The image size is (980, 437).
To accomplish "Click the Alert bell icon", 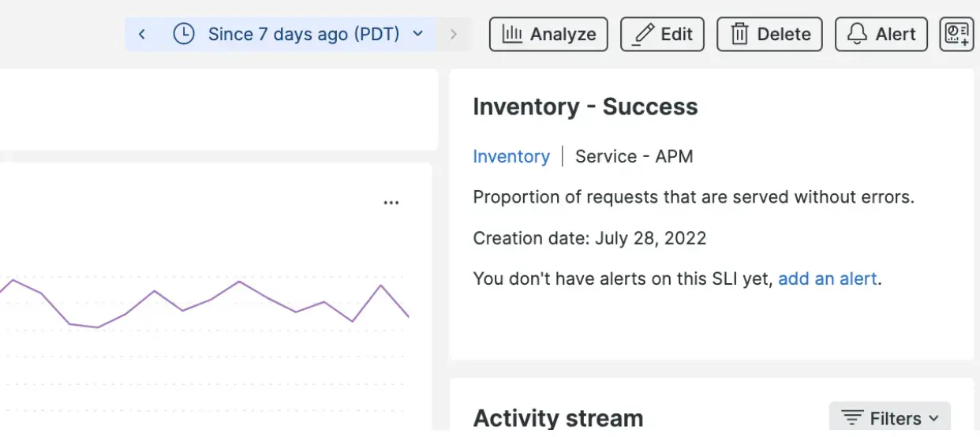I will tap(857, 34).
